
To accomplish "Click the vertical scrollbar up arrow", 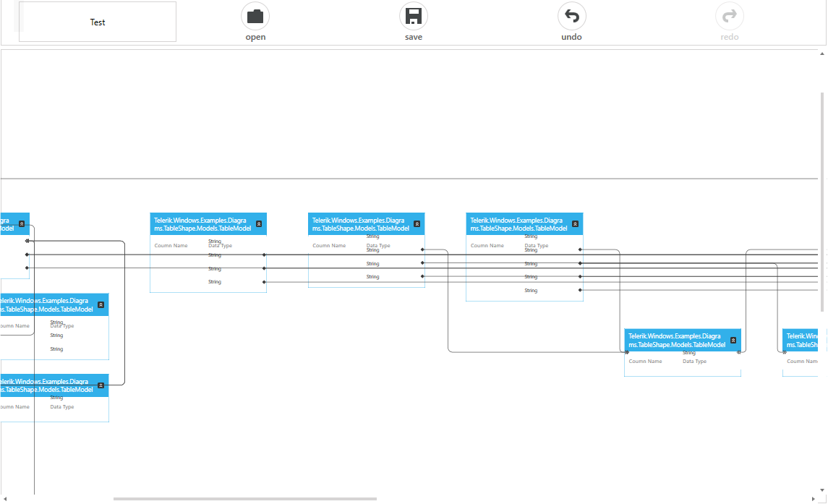I will point(822,54).
